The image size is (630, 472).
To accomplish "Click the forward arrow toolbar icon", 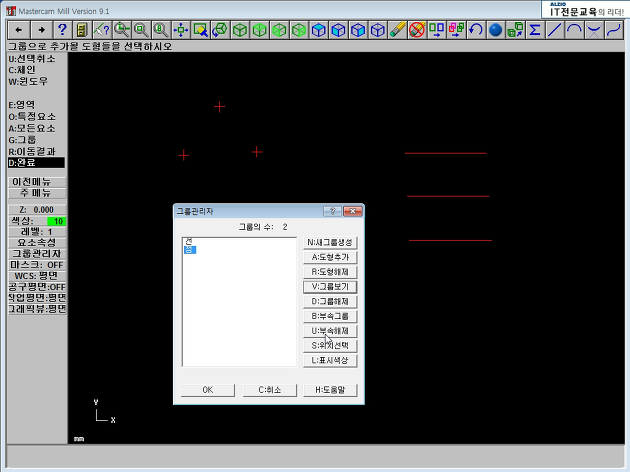I will [x=42, y=30].
